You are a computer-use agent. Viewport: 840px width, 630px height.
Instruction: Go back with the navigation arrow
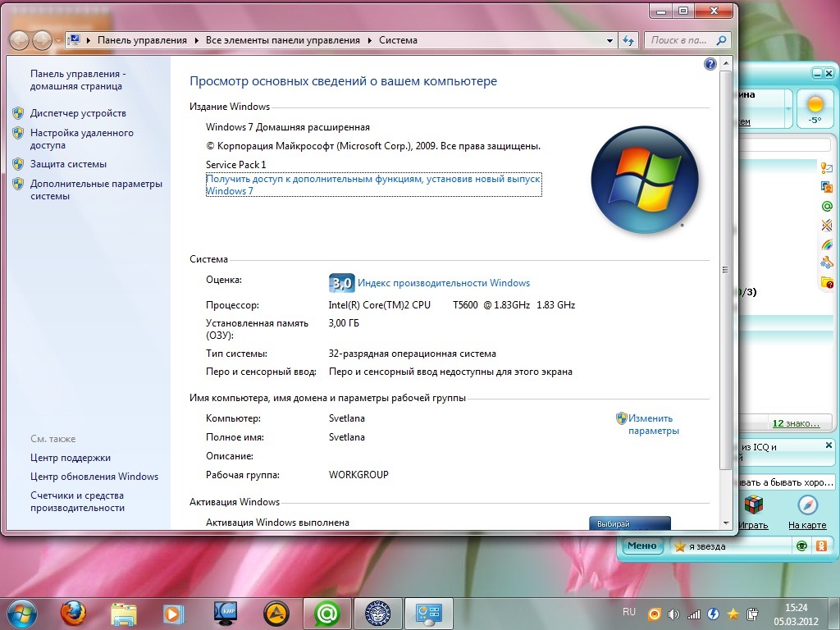[x=20, y=40]
